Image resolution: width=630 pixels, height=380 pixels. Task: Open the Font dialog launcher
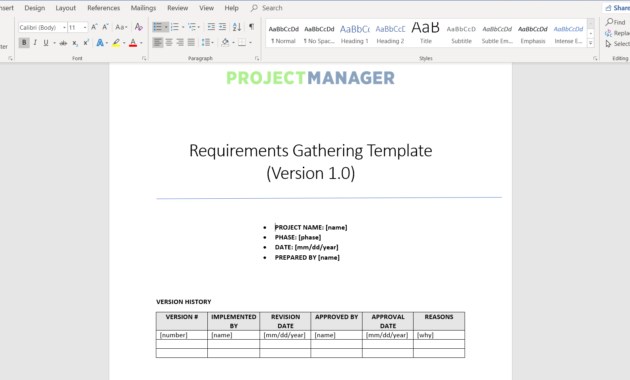[x=144, y=58]
